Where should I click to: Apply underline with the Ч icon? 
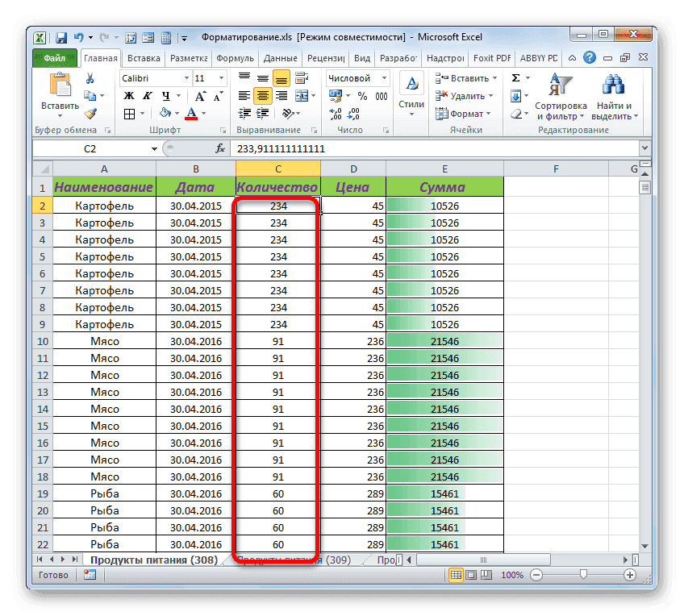[x=165, y=95]
